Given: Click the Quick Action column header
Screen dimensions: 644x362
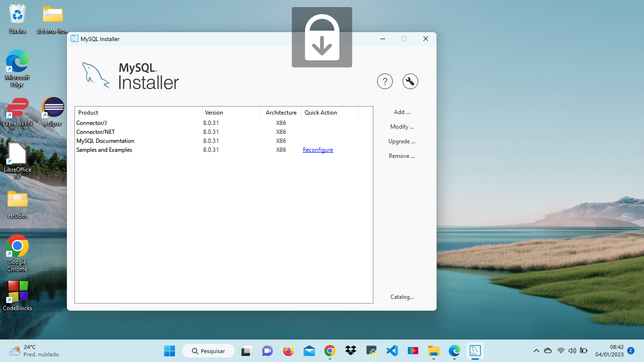Looking at the screenshot, I should pyautogui.click(x=330, y=113).
